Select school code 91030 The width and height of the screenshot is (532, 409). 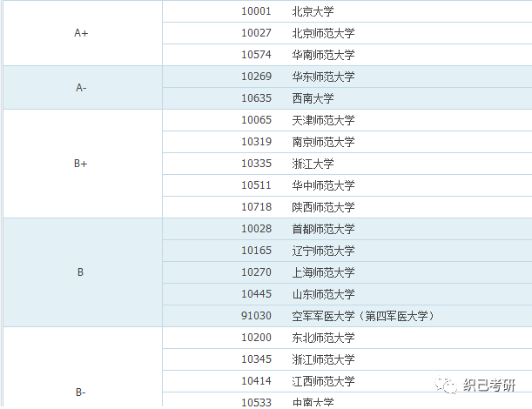coord(256,315)
